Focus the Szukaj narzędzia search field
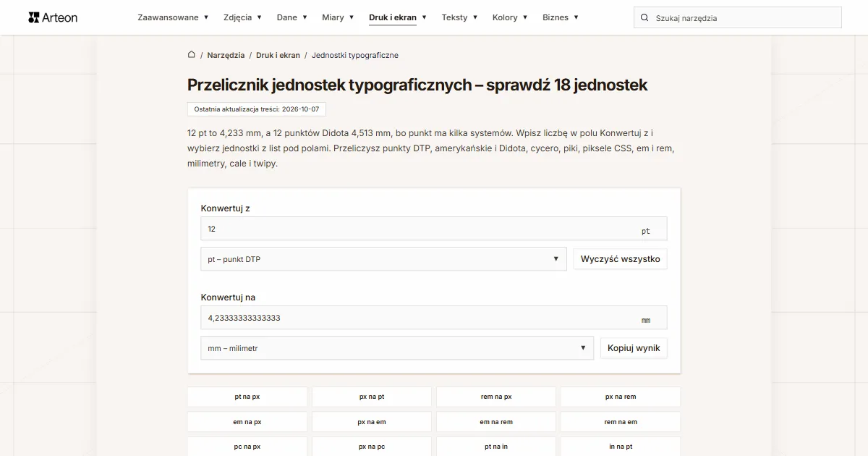868x456 pixels. [738, 17]
